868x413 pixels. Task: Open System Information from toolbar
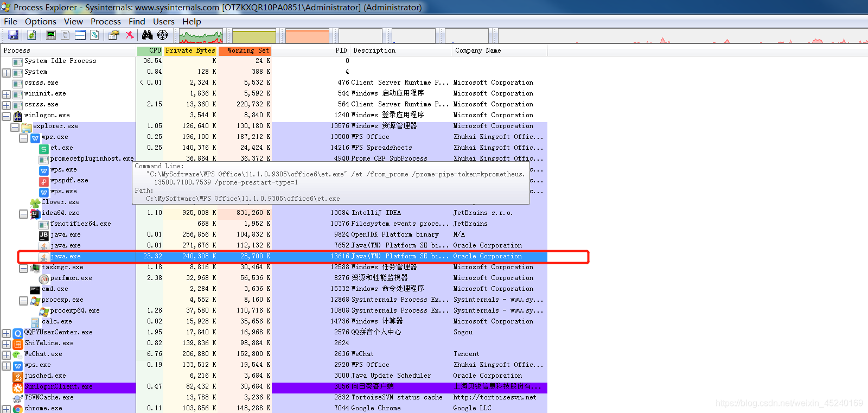click(51, 35)
